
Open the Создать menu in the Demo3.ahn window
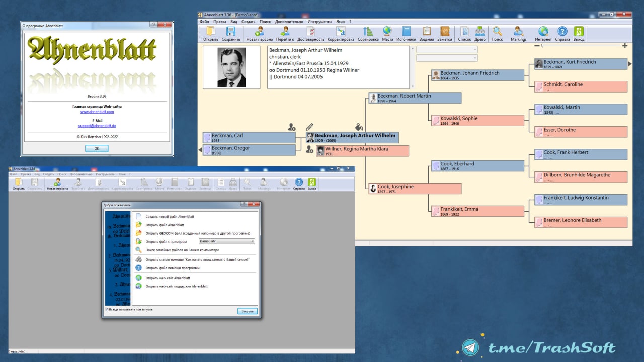tap(249, 22)
